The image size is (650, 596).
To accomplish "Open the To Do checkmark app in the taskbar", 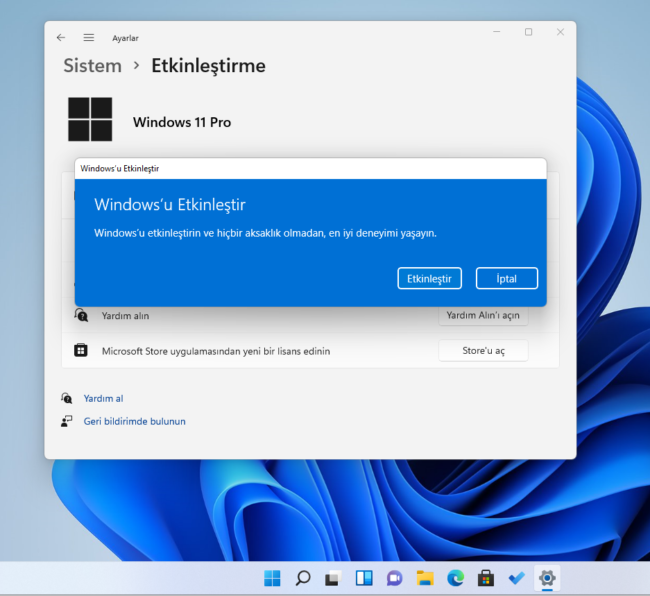I will pyautogui.click(x=517, y=578).
